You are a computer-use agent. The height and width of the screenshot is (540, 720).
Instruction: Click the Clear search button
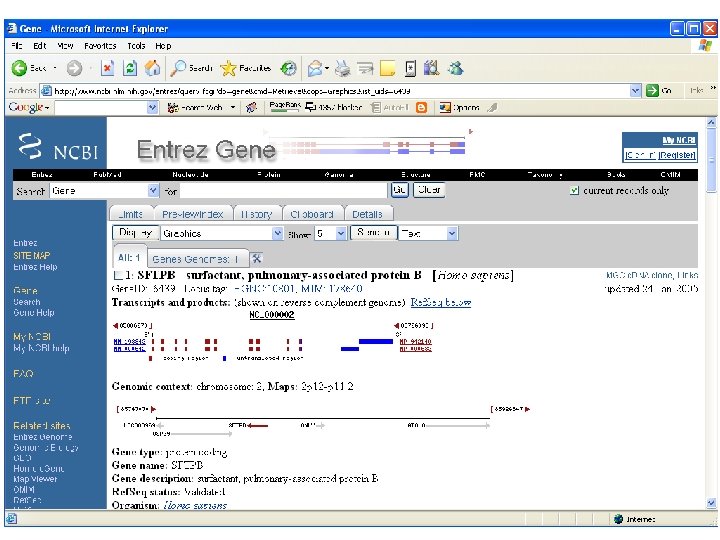click(x=429, y=190)
